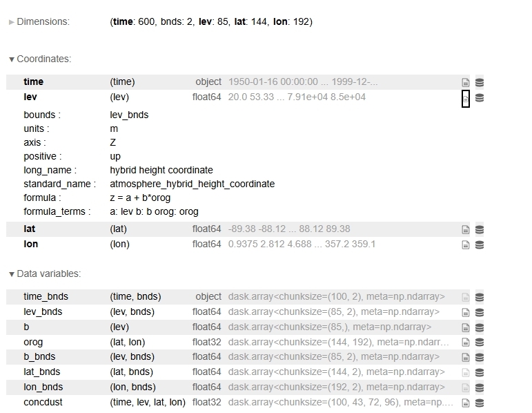532x413 pixels.
Task: Click the concdust variable name
Action: 43,402
